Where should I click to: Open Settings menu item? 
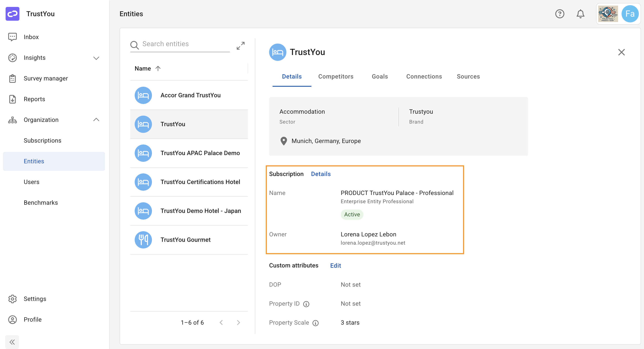coord(54,299)
